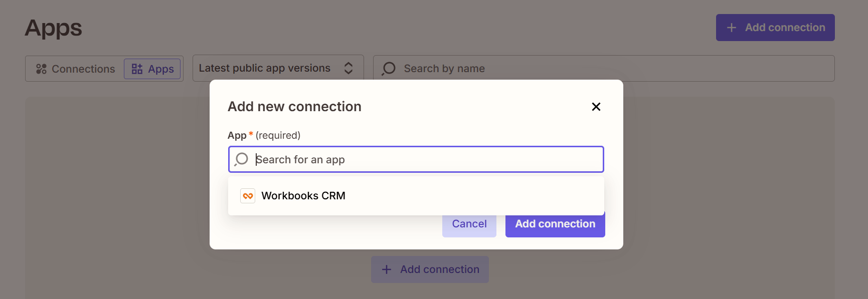The height and width of the screenshot is (299, 868).
Task: Open Latest public app versions dropdown
Action: pos(265,68)
